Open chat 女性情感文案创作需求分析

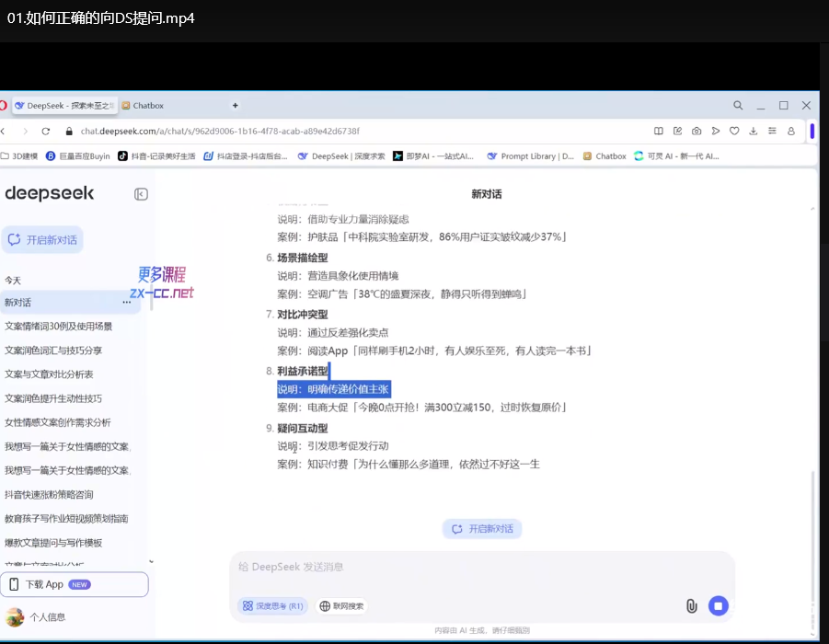58,422
